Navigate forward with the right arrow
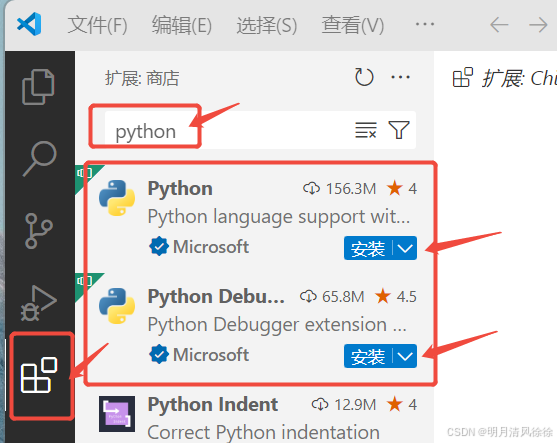Viewport: 557px width, 443px height. 538,25
